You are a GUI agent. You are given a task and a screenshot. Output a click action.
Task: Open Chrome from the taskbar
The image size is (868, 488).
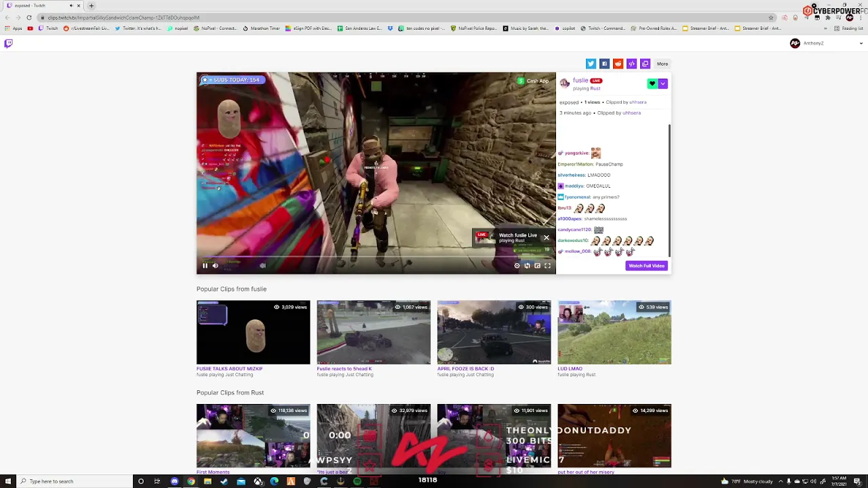click(x=191, y=481)
